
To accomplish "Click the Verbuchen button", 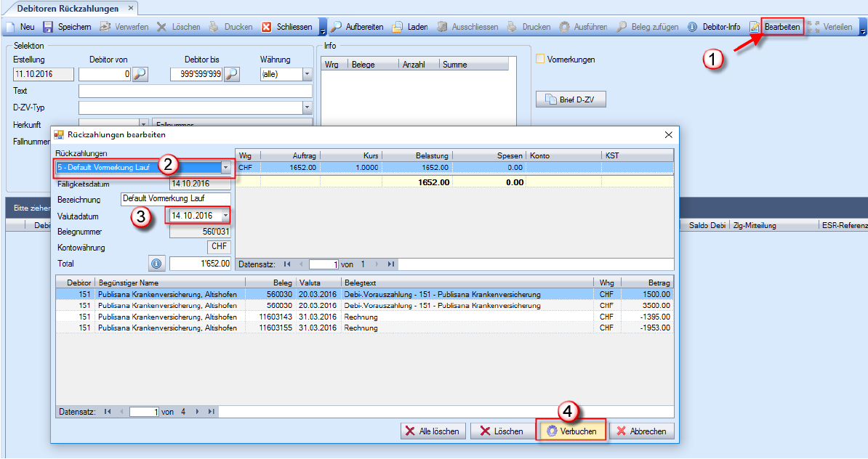I will (x=571, y=431).
